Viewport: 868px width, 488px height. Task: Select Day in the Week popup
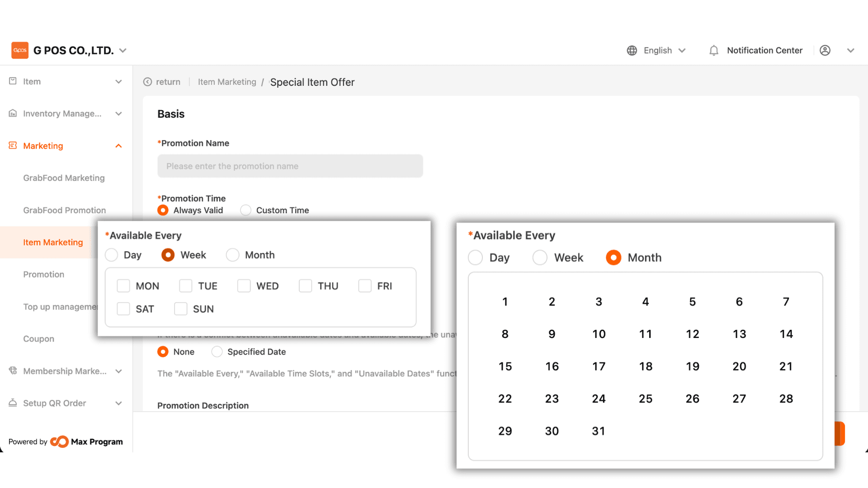coord(111,255)
